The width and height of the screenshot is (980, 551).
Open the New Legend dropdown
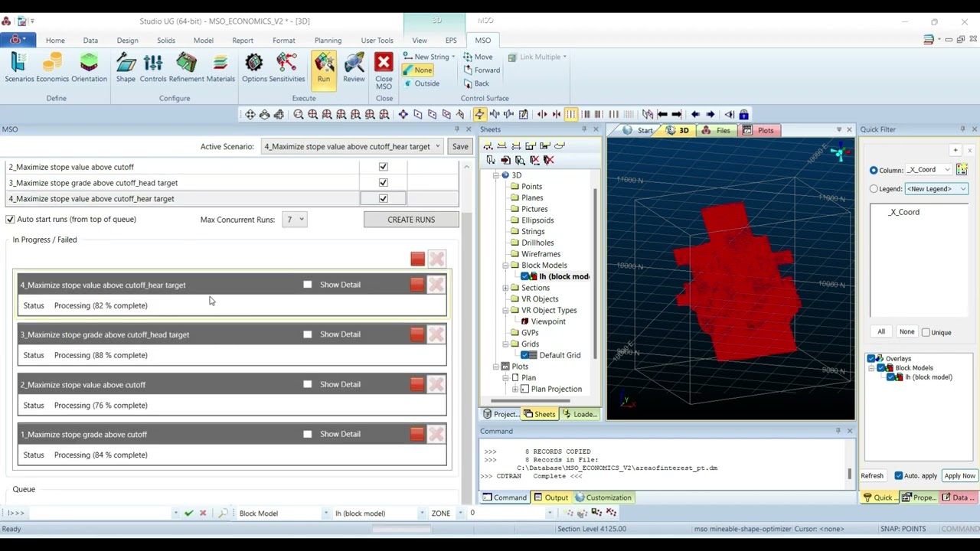[936, 189]
